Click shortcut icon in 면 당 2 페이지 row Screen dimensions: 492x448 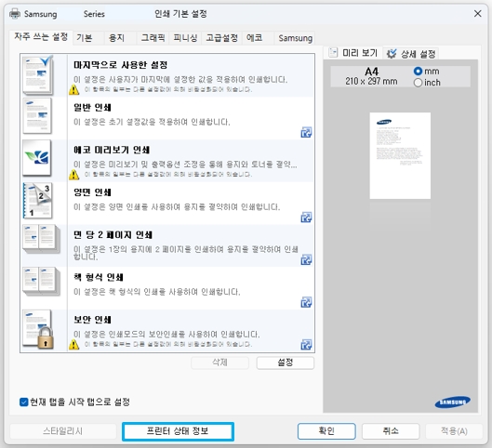306,259
